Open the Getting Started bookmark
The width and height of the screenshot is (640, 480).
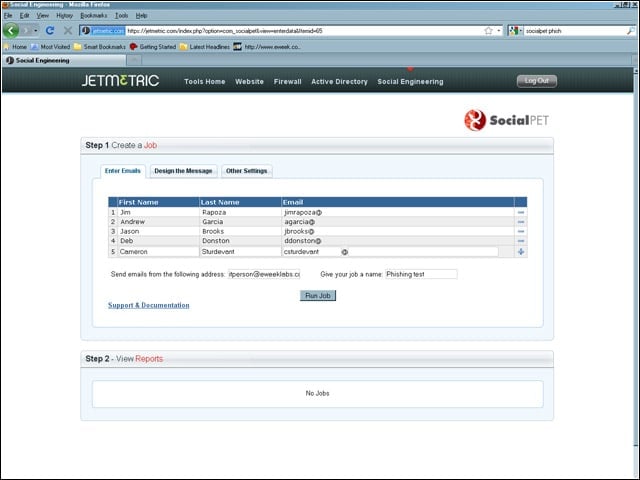153,47
